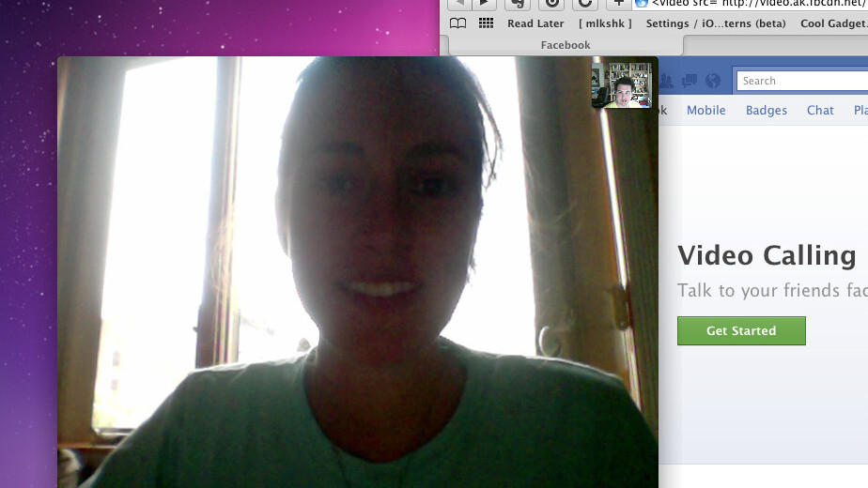Show Top Sites grid icon
This screenshot has width=868, height=488.
pos(486,23)
